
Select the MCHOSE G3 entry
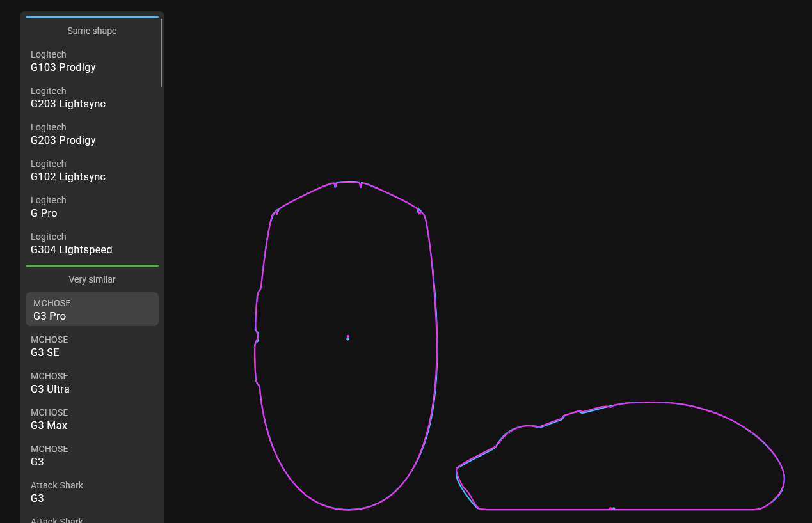coord(92,455)
